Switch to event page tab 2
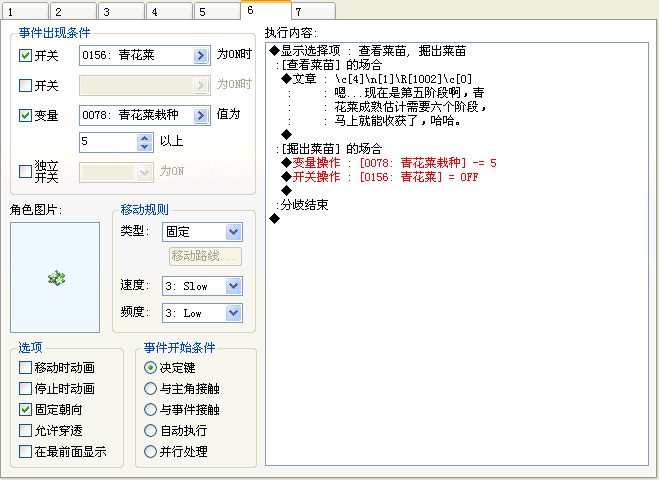The width and height of the screenshot is (659, 480). click(x=74, y=11)
